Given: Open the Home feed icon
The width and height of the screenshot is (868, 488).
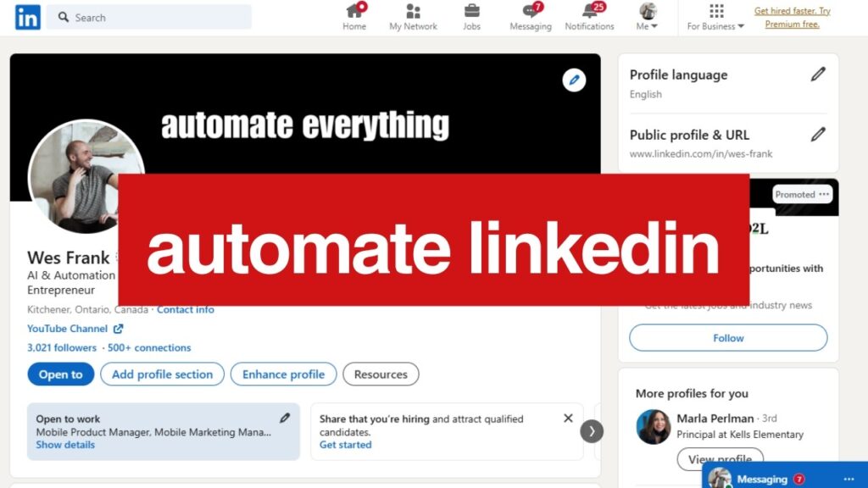Looking at the screenshot, I should 354,12.
